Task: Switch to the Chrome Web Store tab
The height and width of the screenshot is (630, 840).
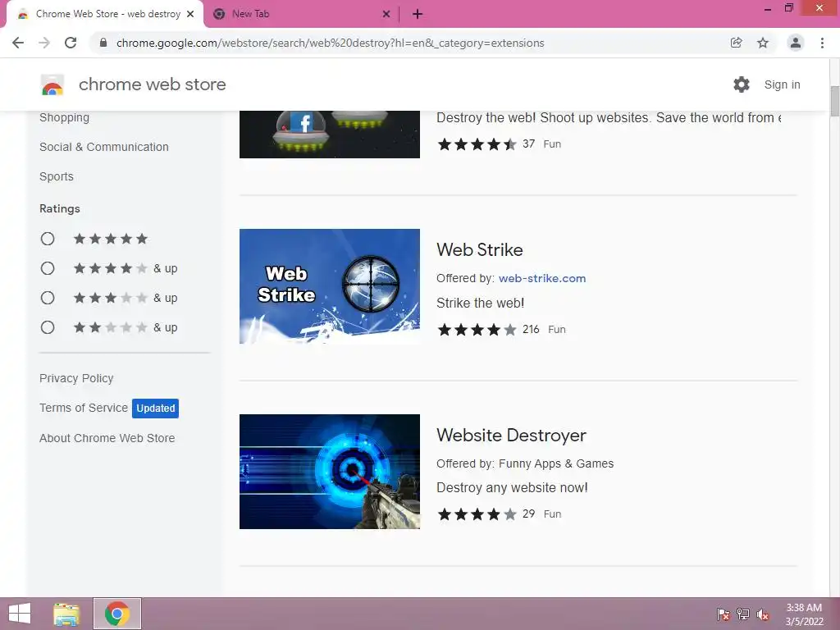Action: (x=104, y=15)
